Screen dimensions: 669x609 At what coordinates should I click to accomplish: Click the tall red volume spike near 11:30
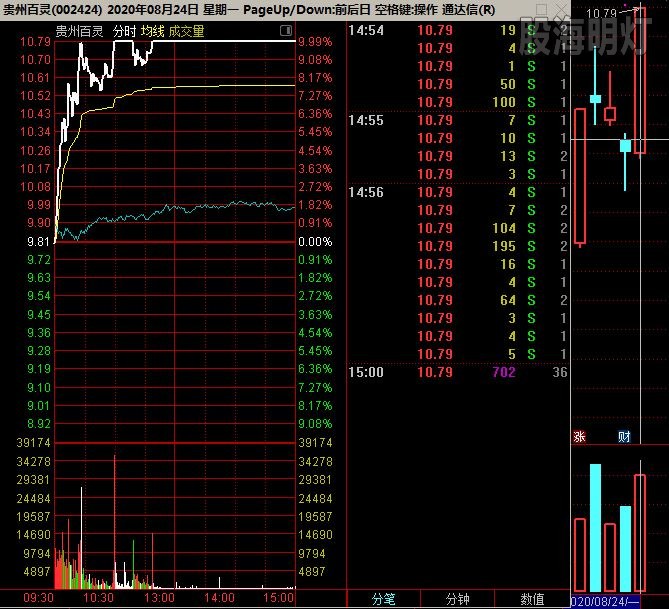[x=114, y=521]
